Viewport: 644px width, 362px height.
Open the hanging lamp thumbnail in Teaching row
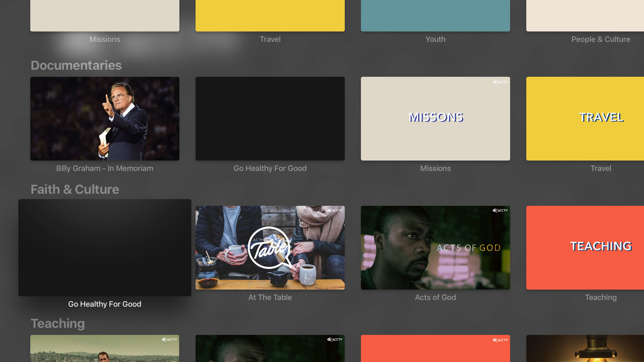click(x=585, y=348)
